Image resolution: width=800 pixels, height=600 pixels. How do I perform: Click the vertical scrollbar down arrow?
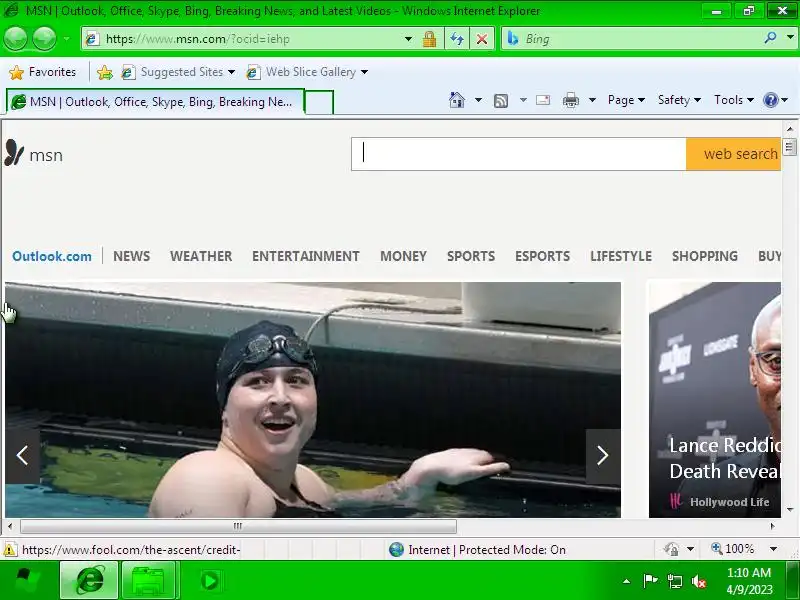tap(790, 509)
